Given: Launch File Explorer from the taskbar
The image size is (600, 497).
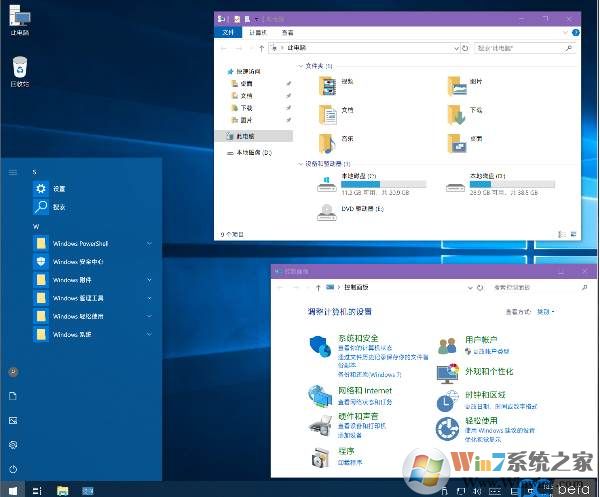Looking at the screenshot, I should pyautogui.click(x=62, y=489).
